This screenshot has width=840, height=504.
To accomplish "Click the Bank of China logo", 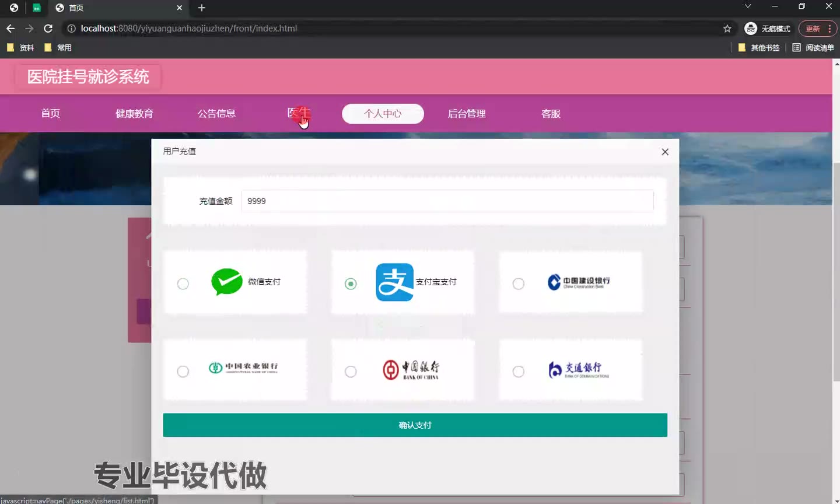I will [411, 369].
